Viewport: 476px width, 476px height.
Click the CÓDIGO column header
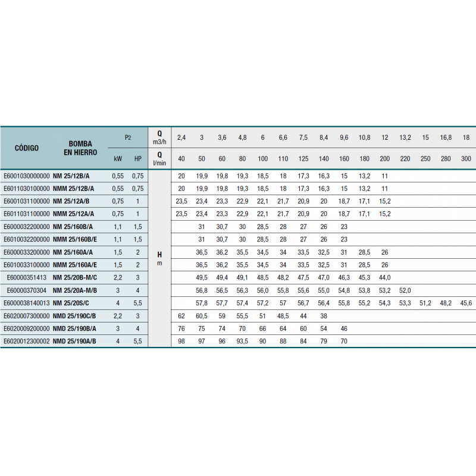[26, 148]
